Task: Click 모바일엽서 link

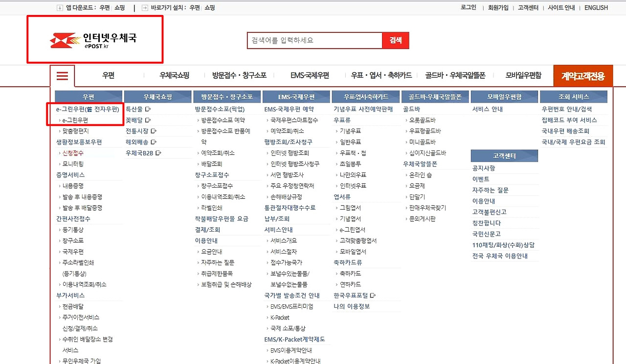Action: tap(353, 252)
